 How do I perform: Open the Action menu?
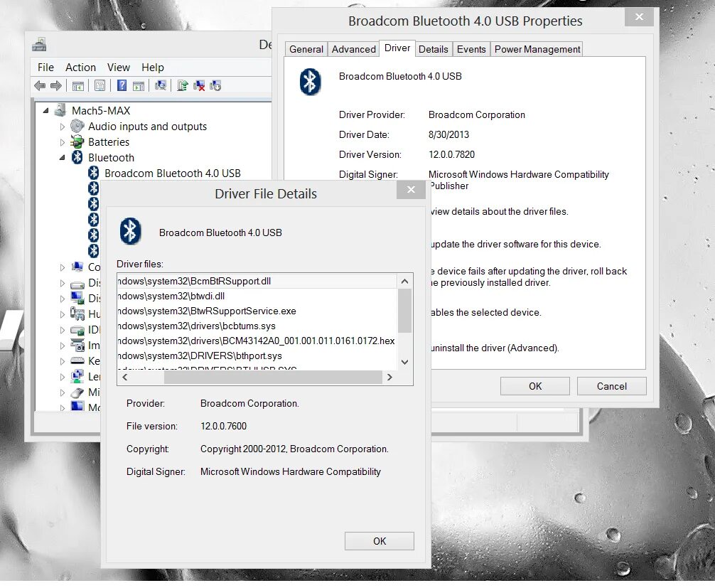click(x=80, y=68)
